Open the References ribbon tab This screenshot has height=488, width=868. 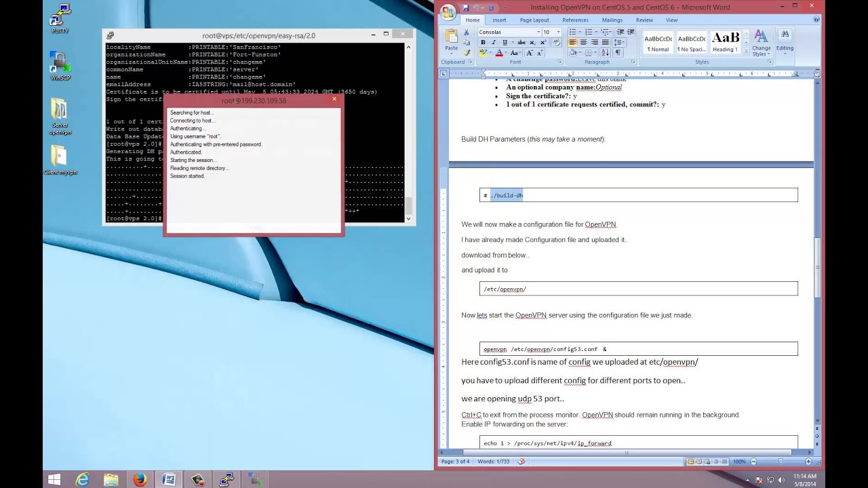tap(575, 20)
